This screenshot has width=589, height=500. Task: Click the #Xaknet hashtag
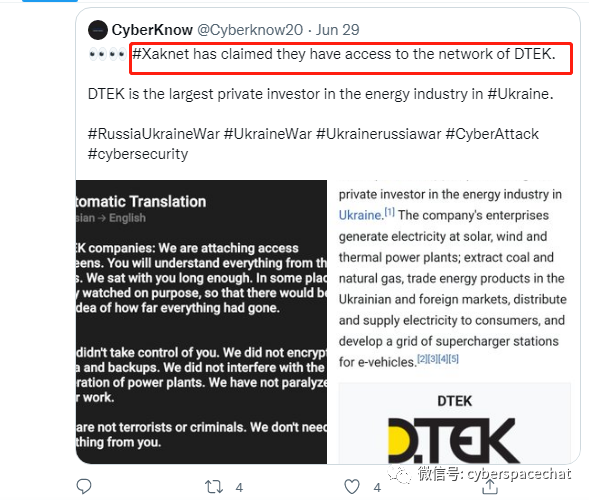tap(161, 54)
